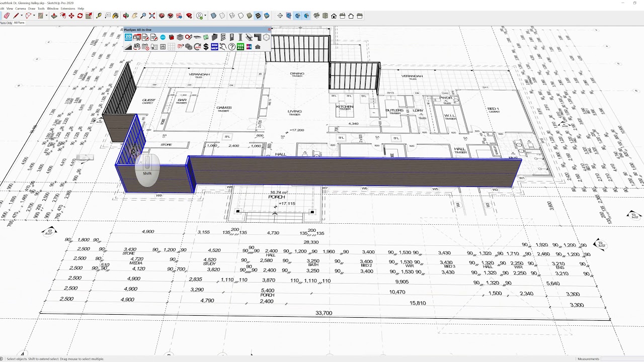644x362 pixels.
Task: Click the PlusSpec roof house icon
Action: pos(258,47)
